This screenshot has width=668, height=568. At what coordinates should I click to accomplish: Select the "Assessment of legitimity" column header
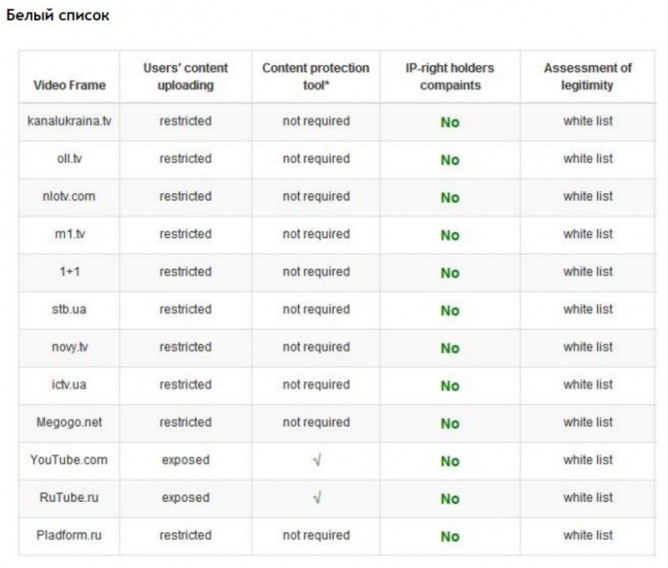(x=587, y=76)
